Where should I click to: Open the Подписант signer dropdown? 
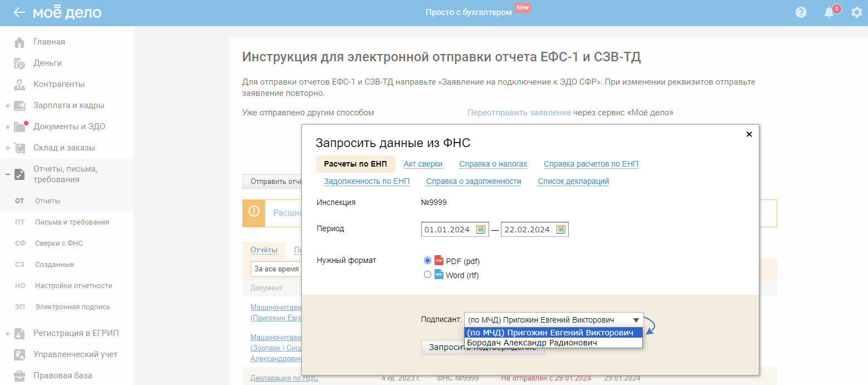(x=554, y=320)
